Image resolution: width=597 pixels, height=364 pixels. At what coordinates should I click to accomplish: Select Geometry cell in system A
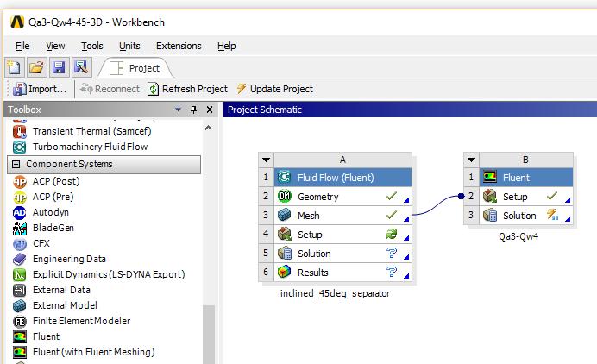[342, 197]
